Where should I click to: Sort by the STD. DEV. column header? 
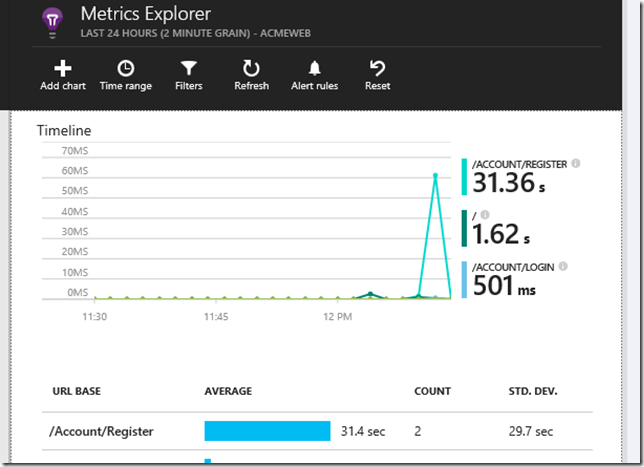click(x=533, y=391)
